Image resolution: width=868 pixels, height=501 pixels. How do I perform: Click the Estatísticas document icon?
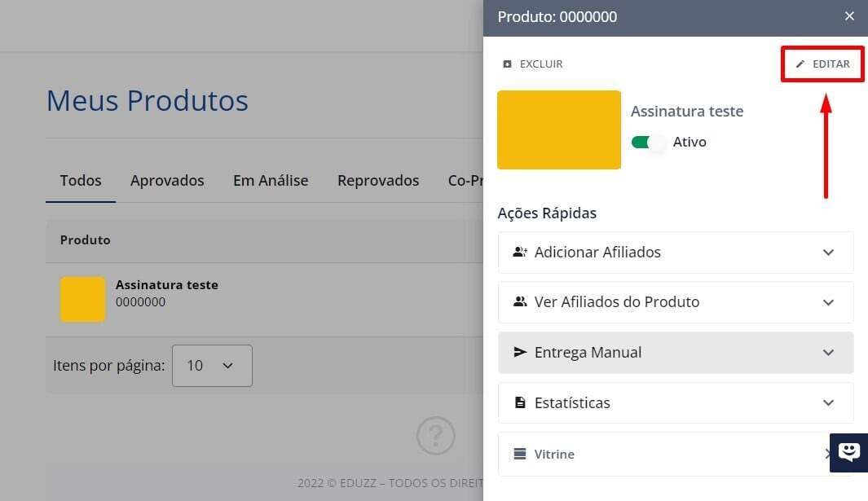[x=520, y=403]
